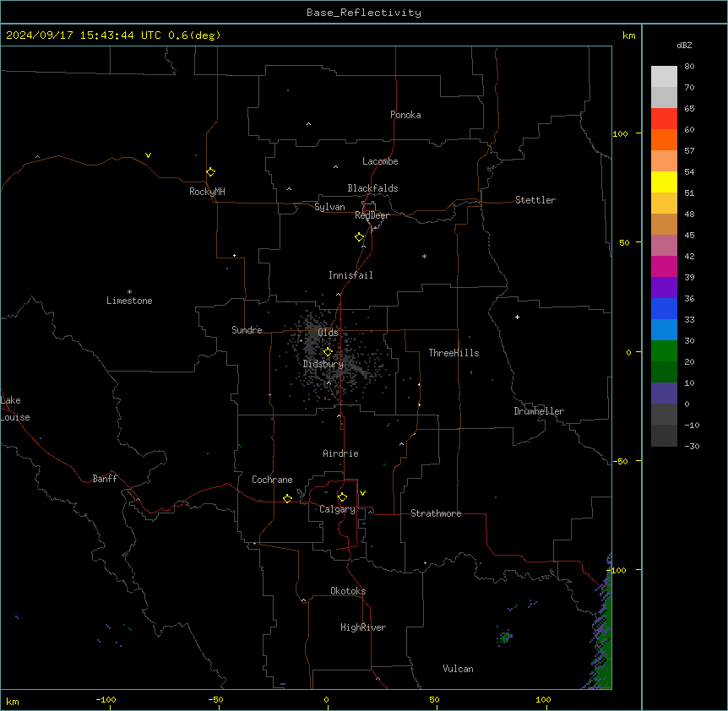Viewport: 728px width, 711px height.
Task: Click the HighRiver label
Action: point(363,627)
